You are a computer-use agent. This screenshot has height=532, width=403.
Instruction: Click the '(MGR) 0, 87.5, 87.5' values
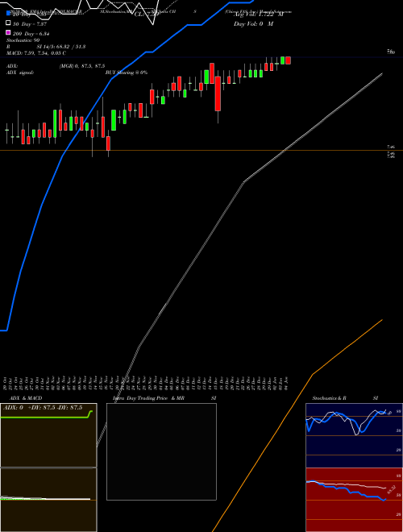(82, 66)
